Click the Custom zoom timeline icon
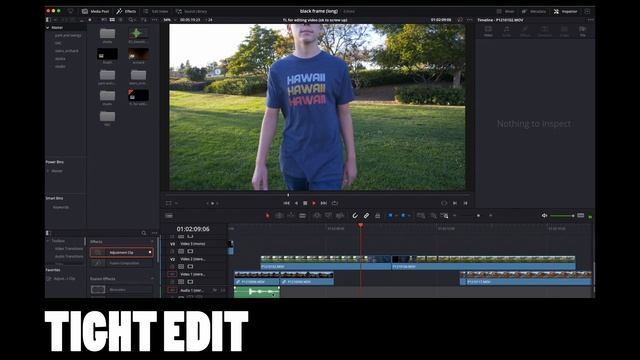 444,216
